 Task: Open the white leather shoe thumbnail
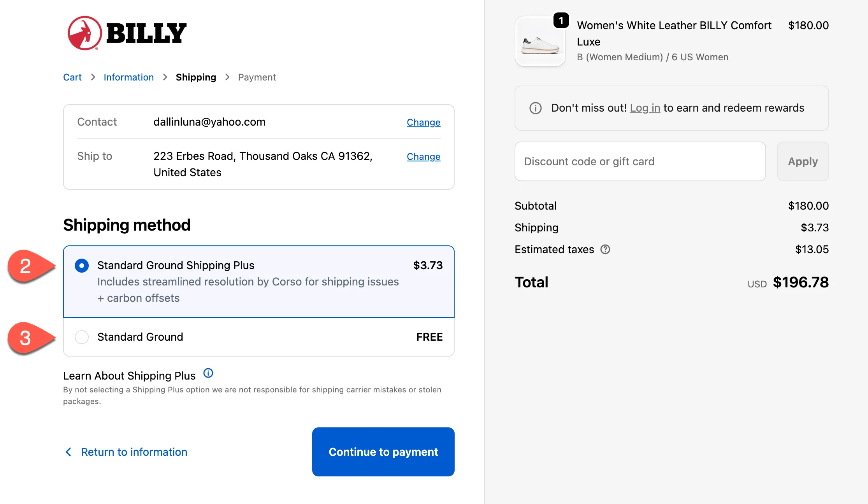click(540, 42)
